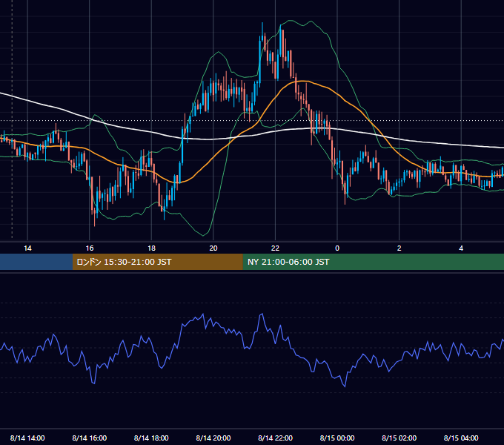Screen dimensions: 504x445
Task: Click the 8/15 04:00 time axis label
Action: coord(461,438)
